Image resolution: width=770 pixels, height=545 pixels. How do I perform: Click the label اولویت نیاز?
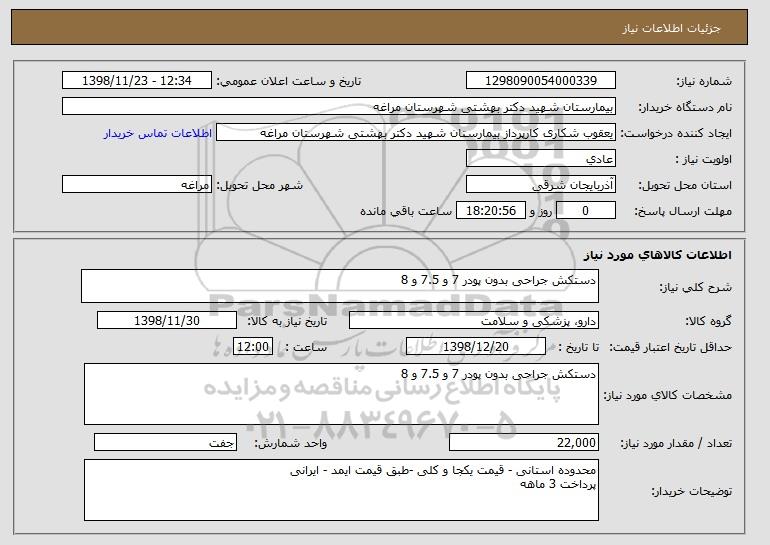pos(704,160)
